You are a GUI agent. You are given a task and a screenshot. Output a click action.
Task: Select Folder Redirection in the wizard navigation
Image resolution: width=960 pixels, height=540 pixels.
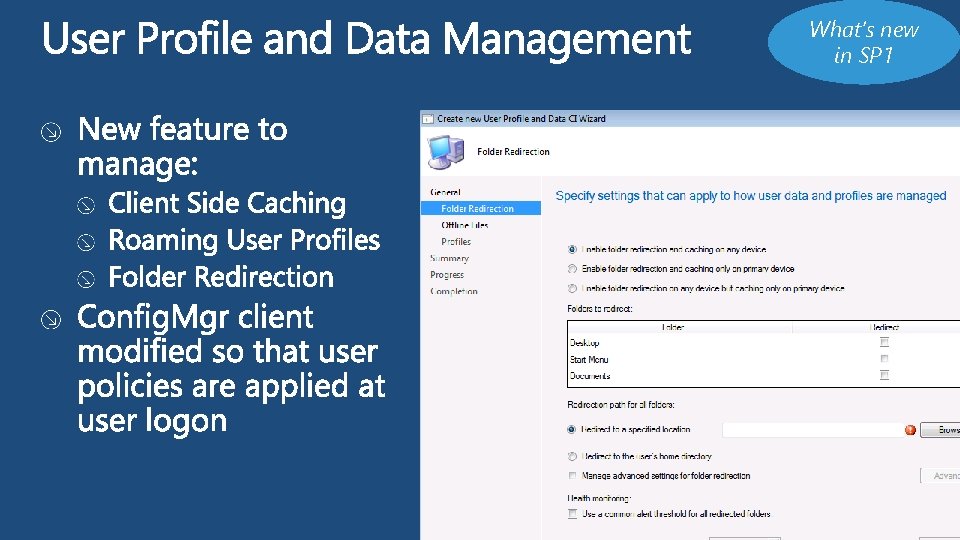(x=481, y=208)
